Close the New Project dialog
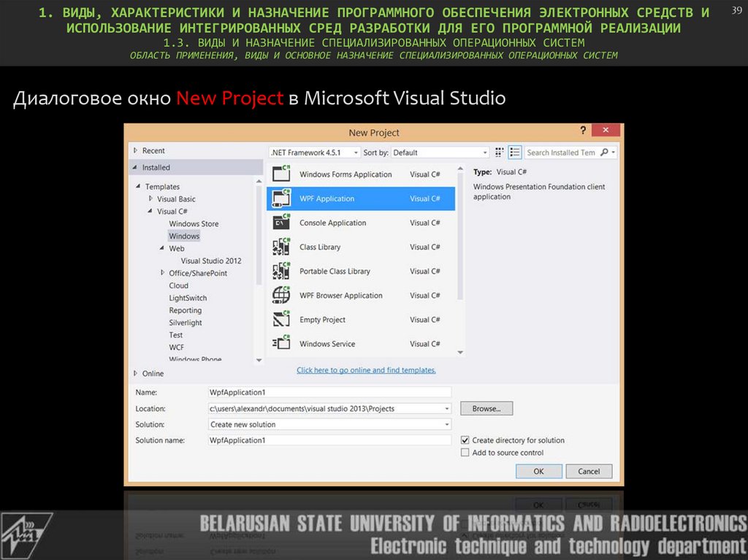Screen dimensions: 748x560 point(606,130)
